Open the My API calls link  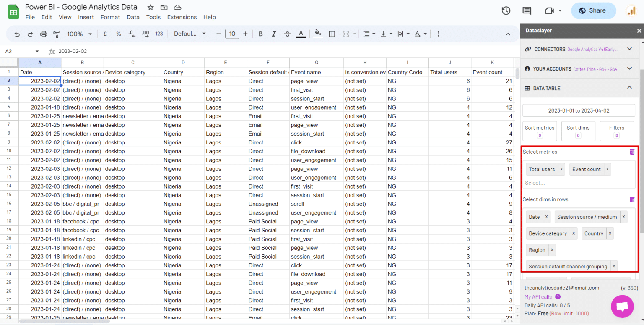coord(538,296)
